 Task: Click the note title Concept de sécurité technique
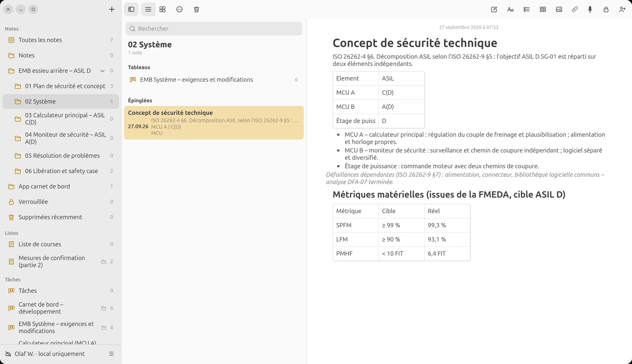[415, 43]
